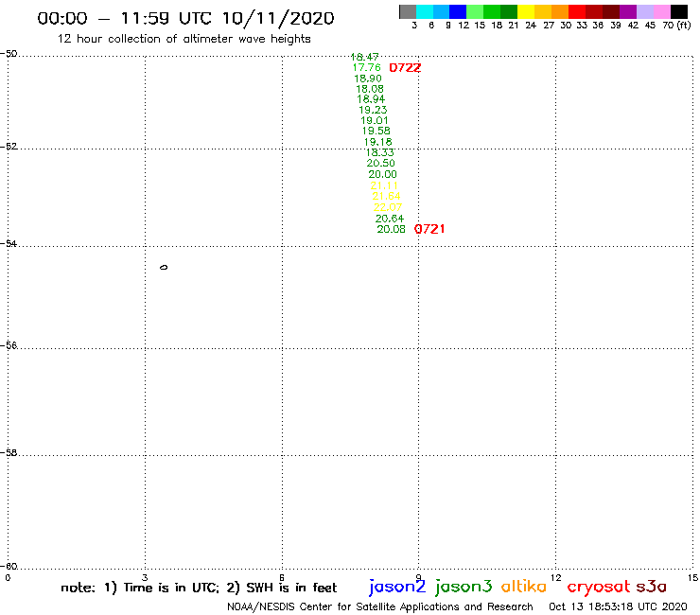Click the black swatch ending the scale
The image size is (700, 615).
pyautogui.click(x=678, y=11)
